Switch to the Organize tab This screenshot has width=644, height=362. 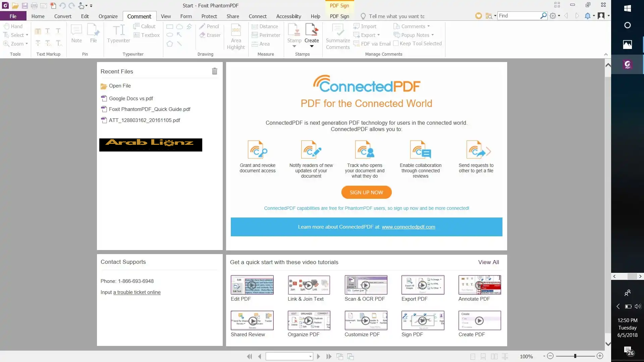(x=108, y=16)
